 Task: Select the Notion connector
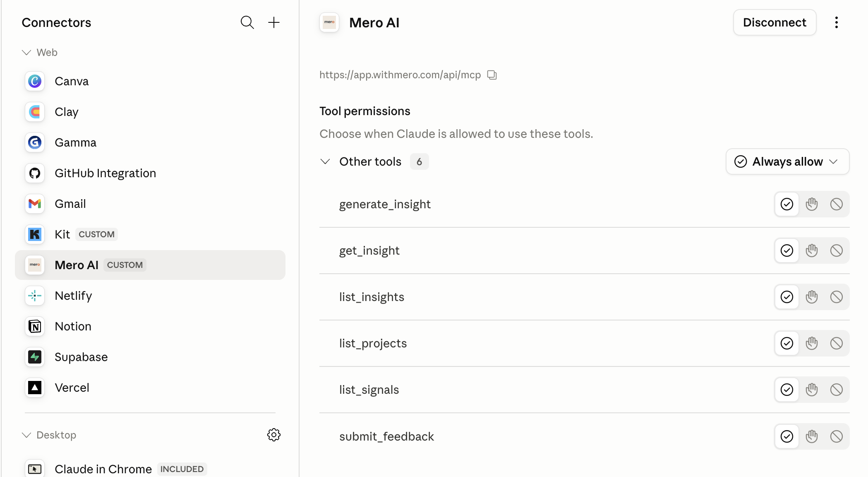tap(150, 326)
